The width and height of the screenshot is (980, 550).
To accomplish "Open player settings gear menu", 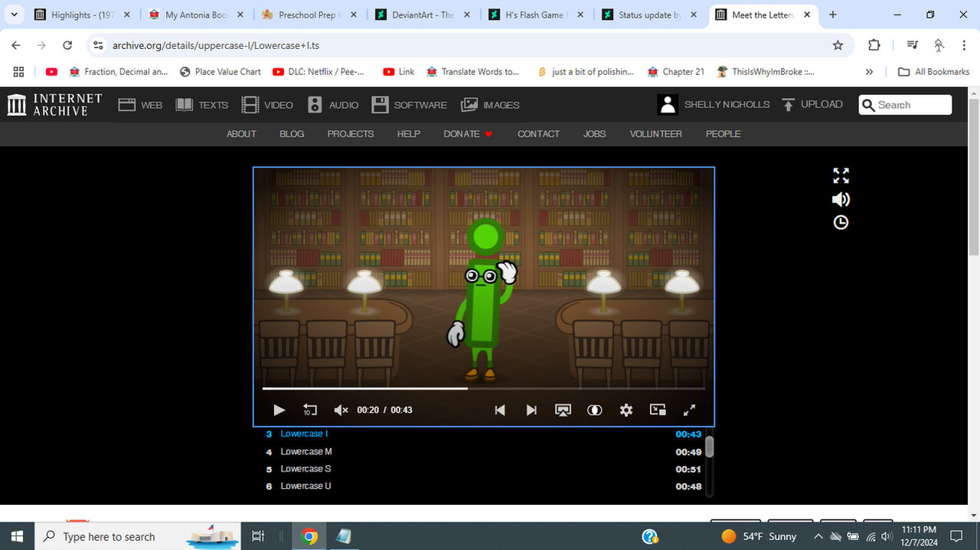I will 626,410.
